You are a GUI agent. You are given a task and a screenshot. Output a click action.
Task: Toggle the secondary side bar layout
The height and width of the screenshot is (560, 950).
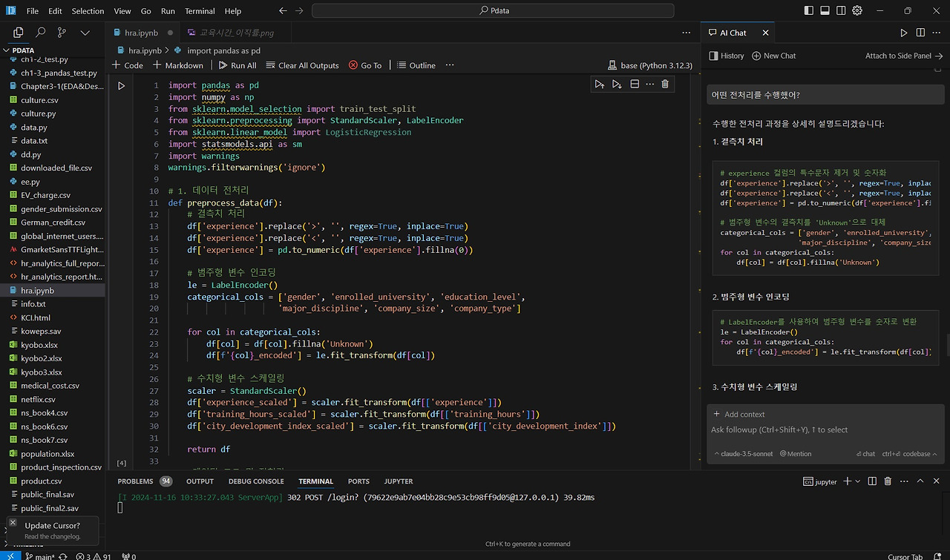(x=842, y=11)
